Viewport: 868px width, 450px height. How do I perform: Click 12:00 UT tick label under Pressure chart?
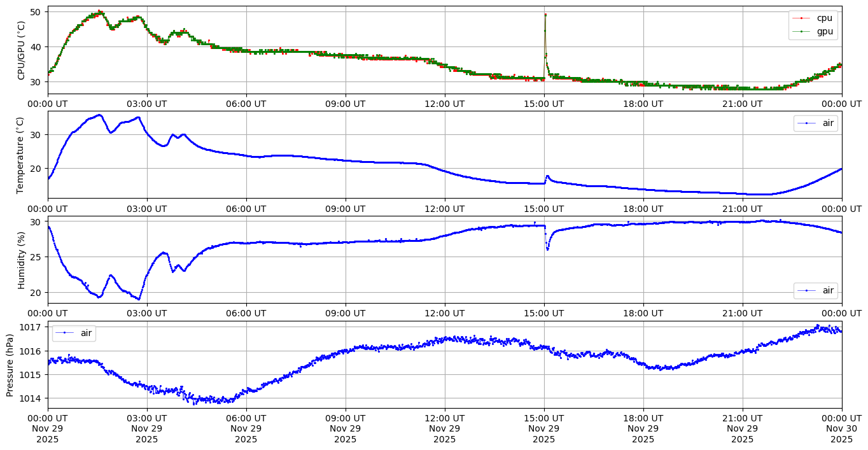[444, 418]
